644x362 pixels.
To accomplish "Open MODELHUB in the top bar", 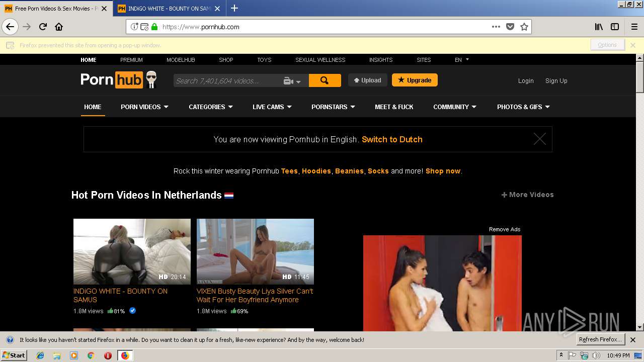I will tap(181, 60).
